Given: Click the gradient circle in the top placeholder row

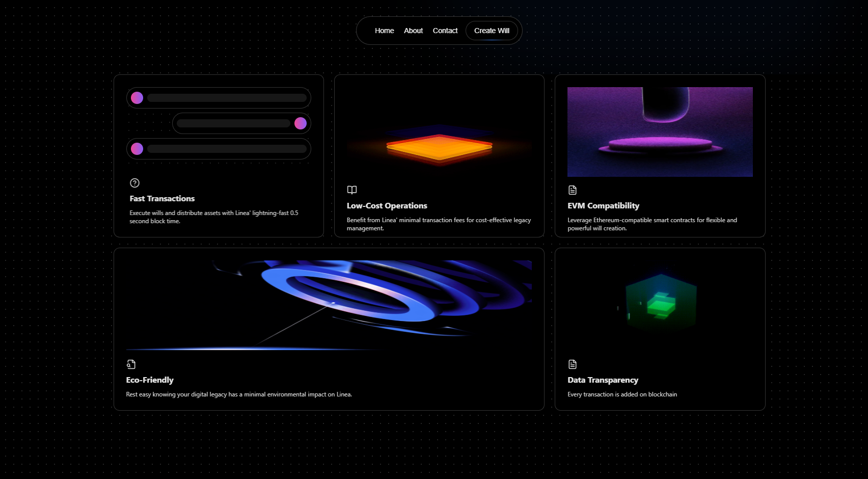Looking at the screenshot, I should 137,98.
